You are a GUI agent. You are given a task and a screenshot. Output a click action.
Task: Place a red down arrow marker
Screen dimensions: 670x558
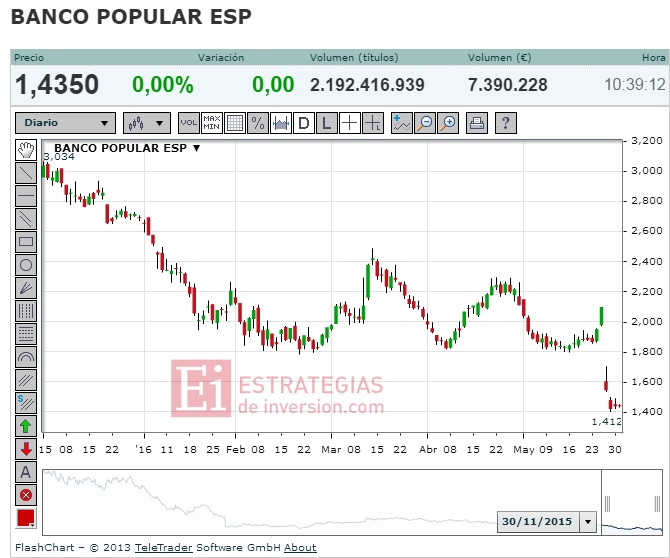point(26,449)
